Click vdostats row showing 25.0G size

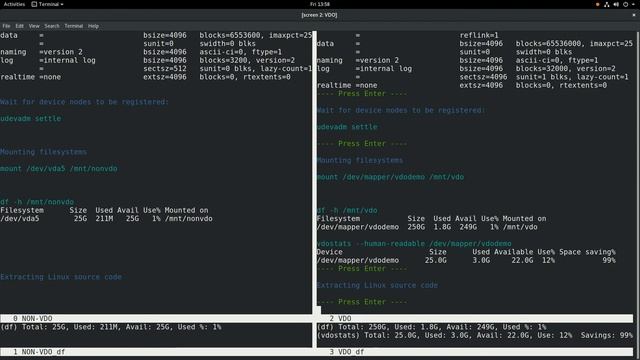click(x=466, y=260)
